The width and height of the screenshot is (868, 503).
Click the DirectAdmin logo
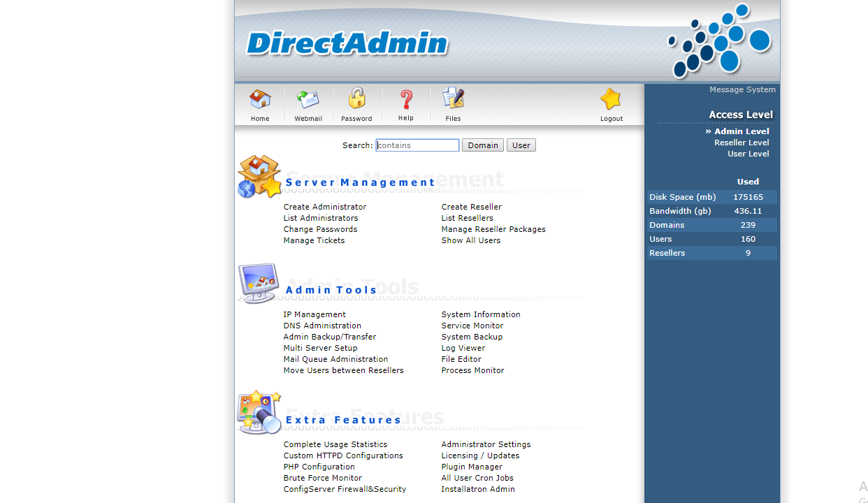click(347, 43)
